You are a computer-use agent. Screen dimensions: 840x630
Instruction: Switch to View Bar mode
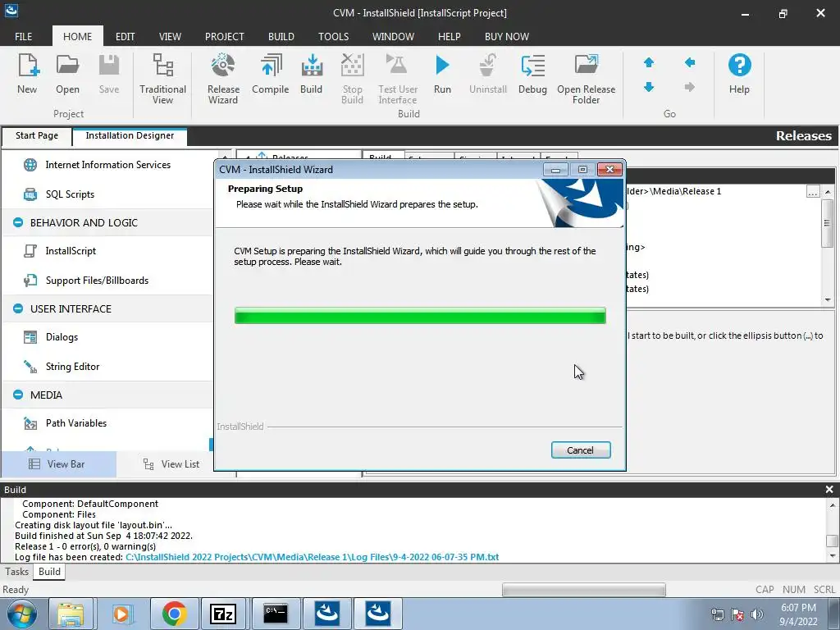[x=58, y=464]
